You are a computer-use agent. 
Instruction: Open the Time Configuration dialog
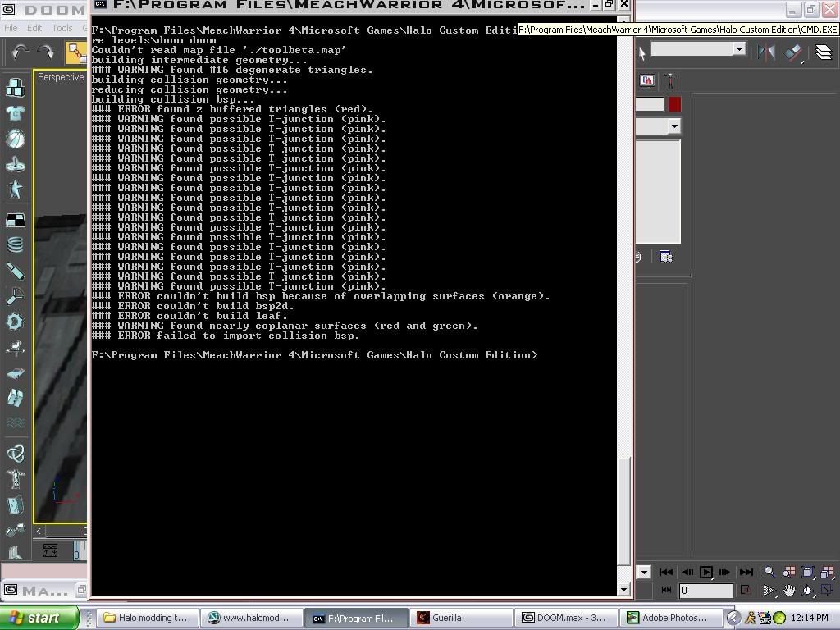(745, 590)
